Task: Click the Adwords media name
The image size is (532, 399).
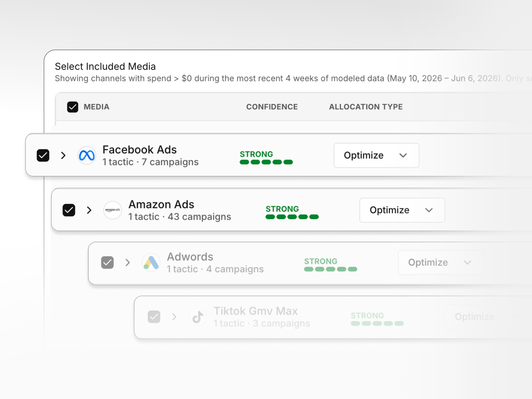Action: click(x=190, y=257)
